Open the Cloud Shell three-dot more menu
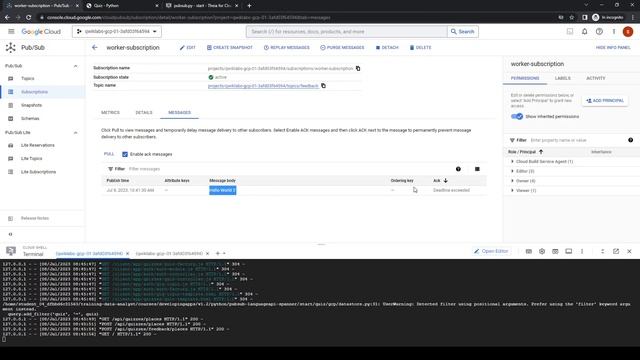640x360 pixels. coord(582,251)
